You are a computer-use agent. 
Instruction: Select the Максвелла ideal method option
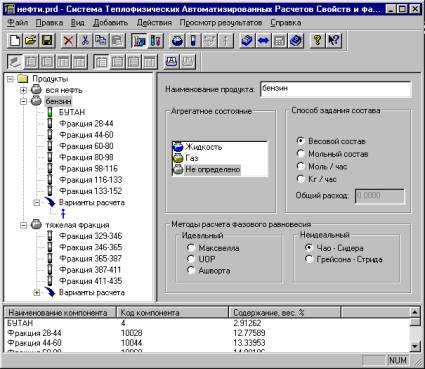coord(191,248)
